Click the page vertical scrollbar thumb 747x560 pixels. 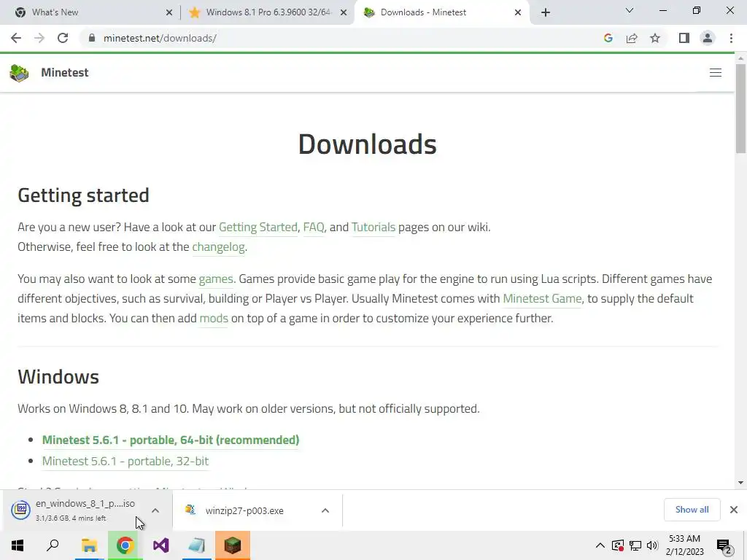pos(740,108)
